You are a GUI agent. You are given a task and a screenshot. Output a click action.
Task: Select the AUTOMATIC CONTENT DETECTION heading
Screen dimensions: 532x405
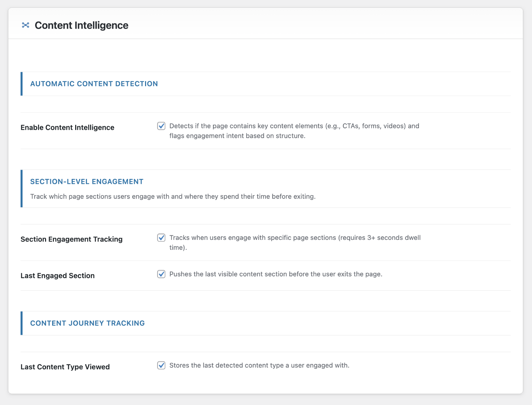[94, 84]
